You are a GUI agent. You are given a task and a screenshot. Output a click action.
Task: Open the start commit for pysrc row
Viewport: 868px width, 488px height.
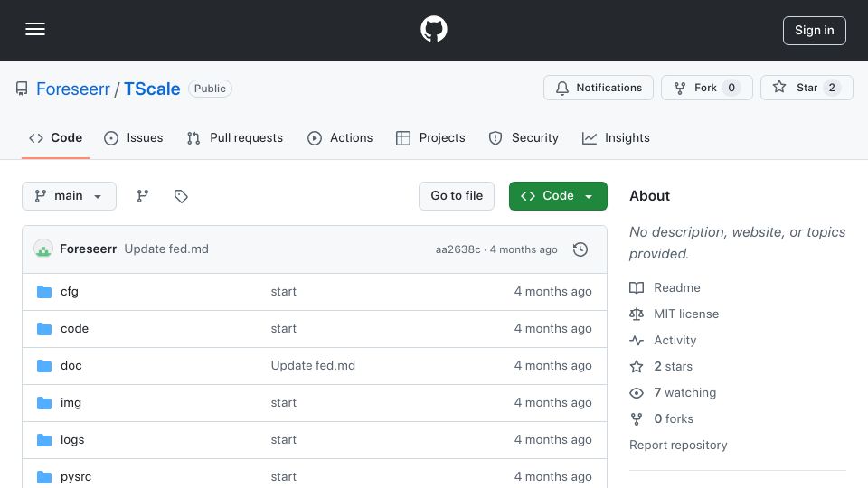283,477
